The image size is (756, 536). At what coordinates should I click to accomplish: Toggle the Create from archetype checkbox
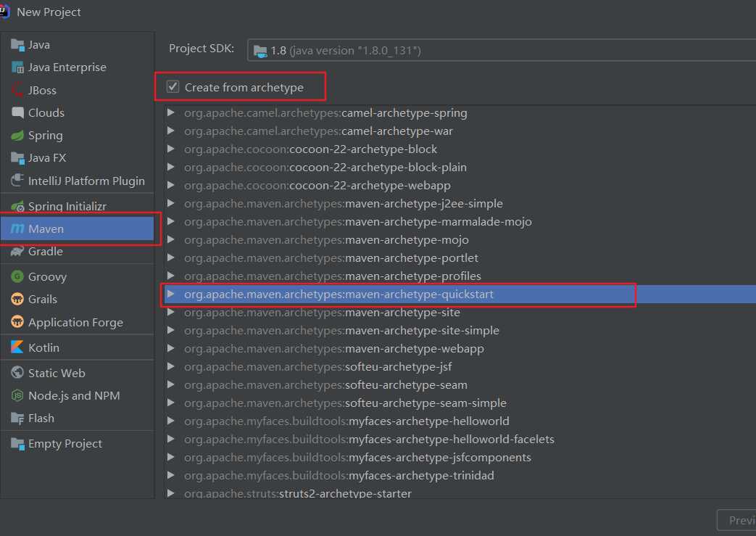click(x=173, y=87)
